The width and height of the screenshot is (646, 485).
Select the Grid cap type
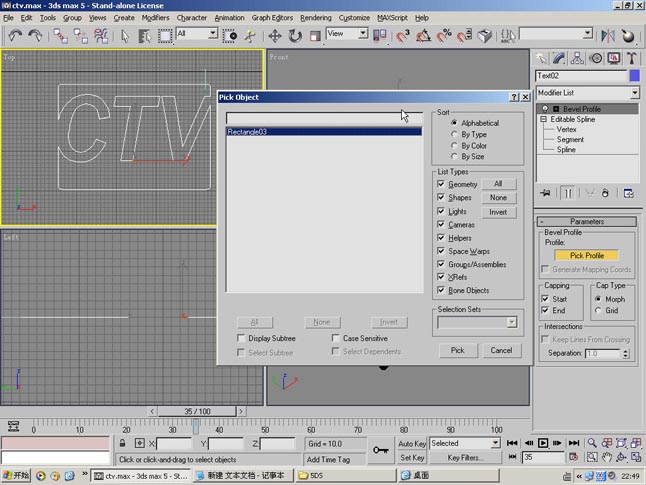tap(598, 310)
